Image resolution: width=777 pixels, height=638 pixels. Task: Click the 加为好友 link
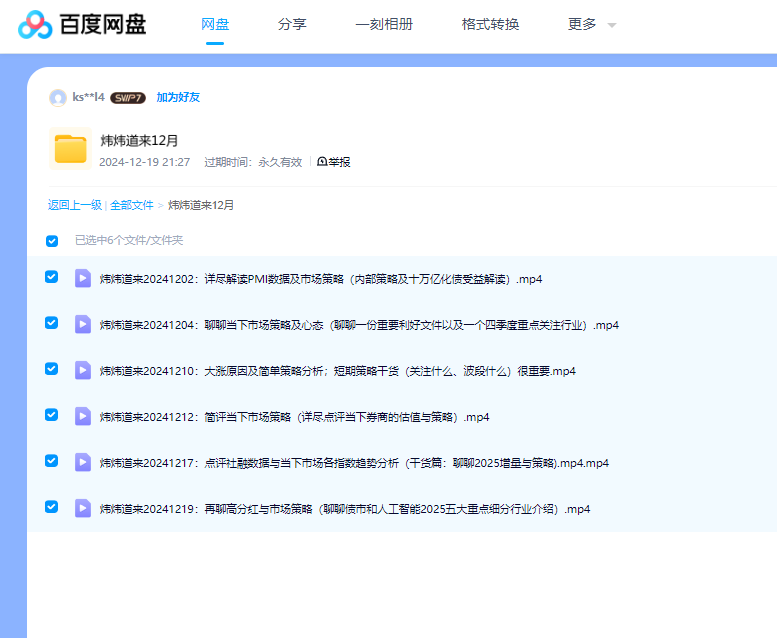click(x=178, y=97)
